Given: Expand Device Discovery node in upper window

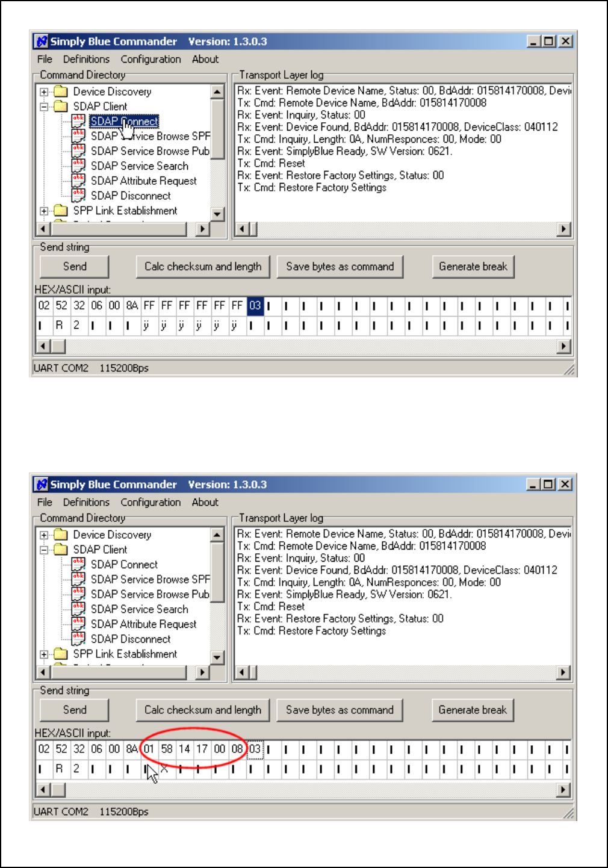Looking at the screenshot, I should coord(44,92).
